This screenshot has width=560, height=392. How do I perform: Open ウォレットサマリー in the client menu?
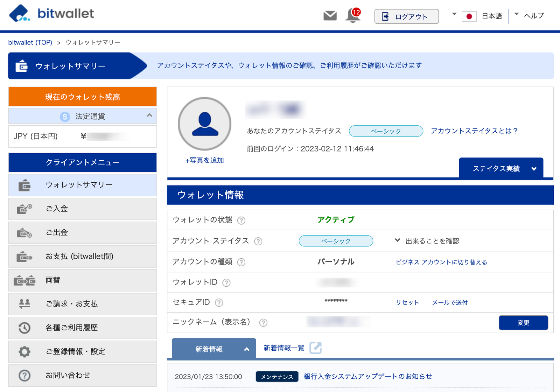point(83,185)
